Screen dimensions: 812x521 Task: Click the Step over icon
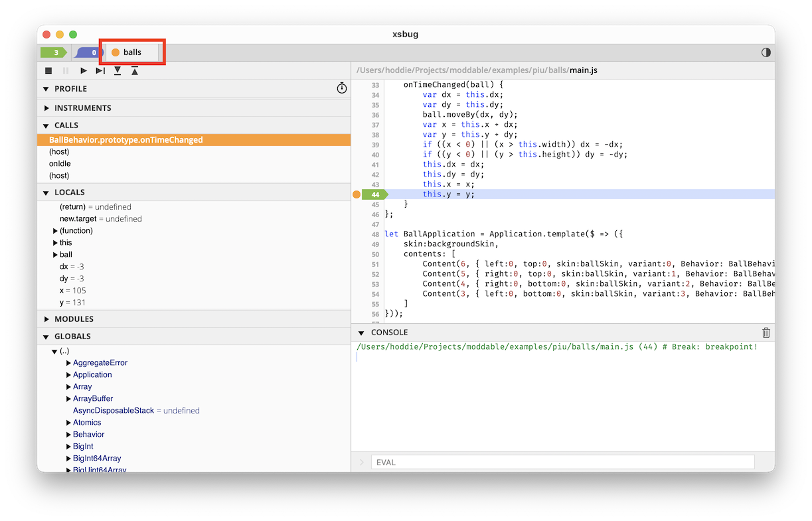(100, 70)
